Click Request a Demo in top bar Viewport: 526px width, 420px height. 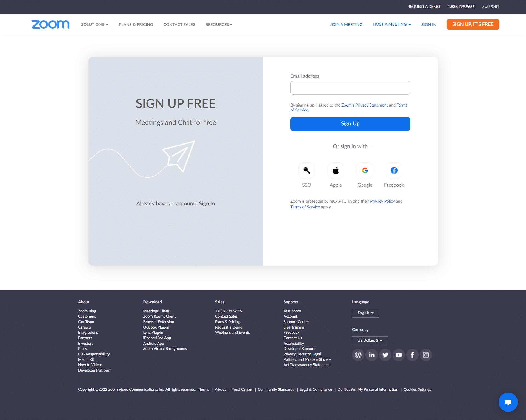coord(424,7)
